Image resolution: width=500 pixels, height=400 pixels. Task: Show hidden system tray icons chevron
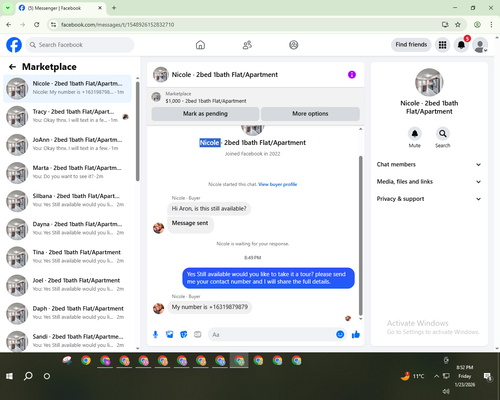[x=436, y=376]
